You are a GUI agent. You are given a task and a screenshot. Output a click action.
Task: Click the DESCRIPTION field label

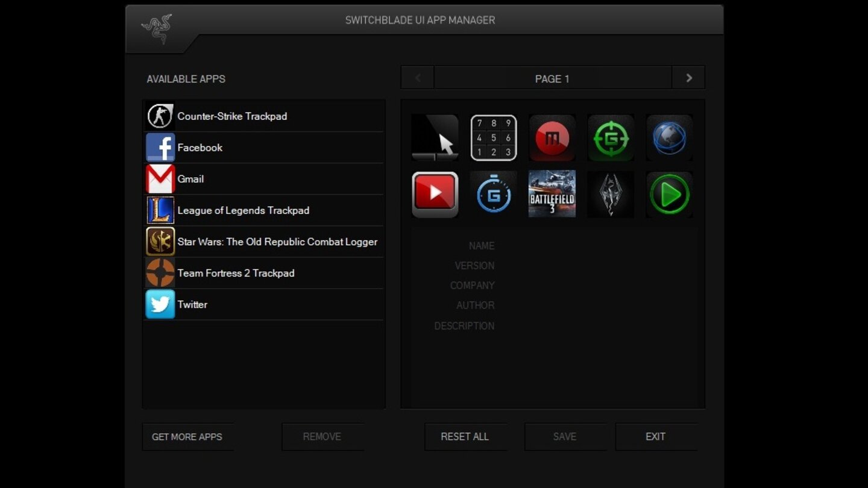coord(464,326)
